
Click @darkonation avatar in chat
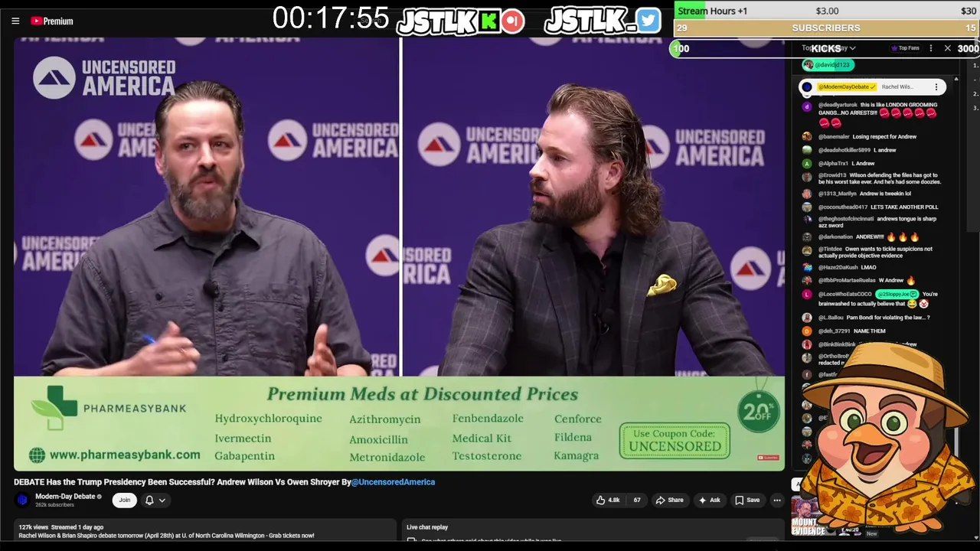(807, 237)
